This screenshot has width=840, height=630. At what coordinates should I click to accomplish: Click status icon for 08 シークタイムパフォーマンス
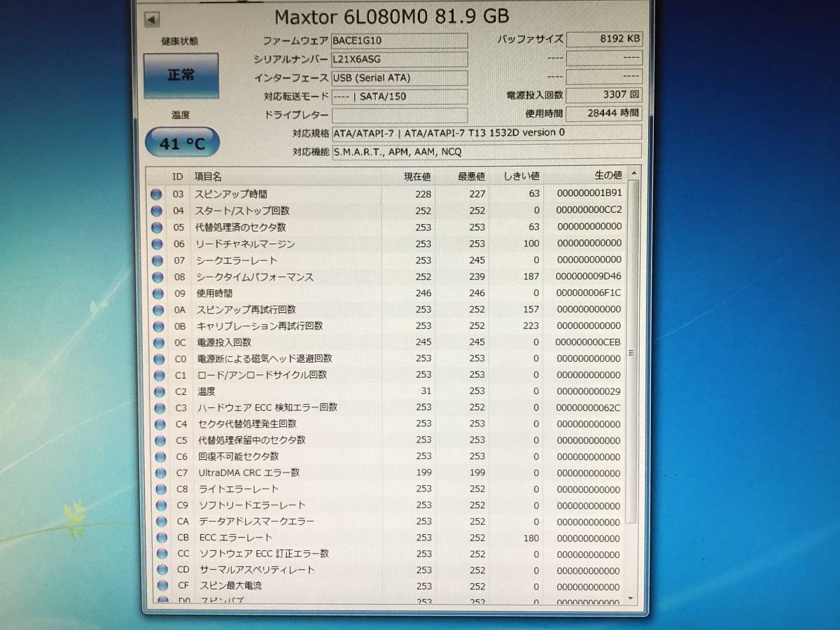157,277
